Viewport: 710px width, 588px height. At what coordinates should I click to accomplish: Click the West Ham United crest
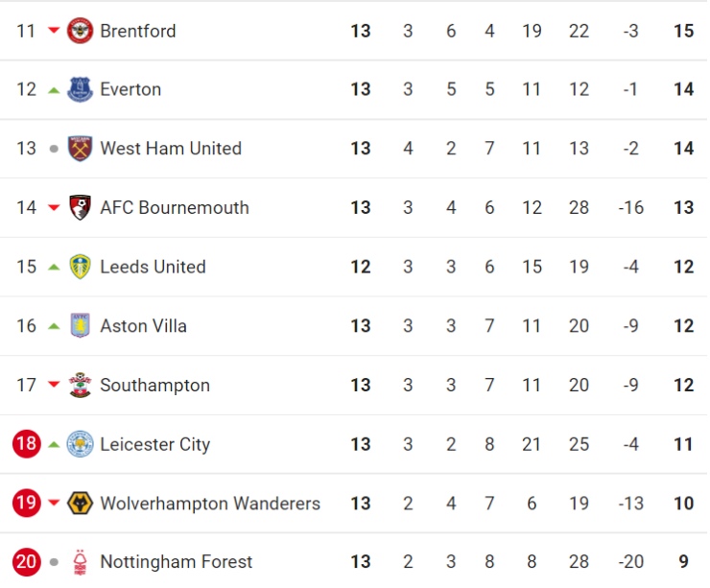click(x=81, y=149)
